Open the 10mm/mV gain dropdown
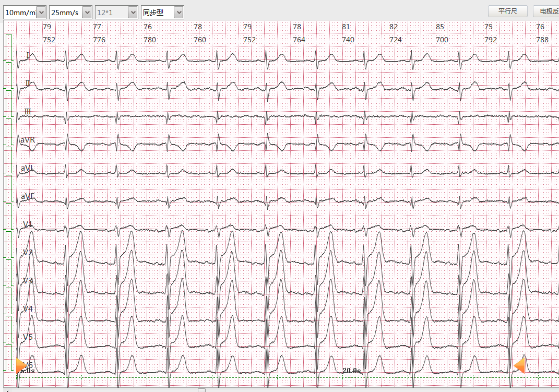Image resolution: width=559 pixels, height=392 pixels. (x=25, y=13)
